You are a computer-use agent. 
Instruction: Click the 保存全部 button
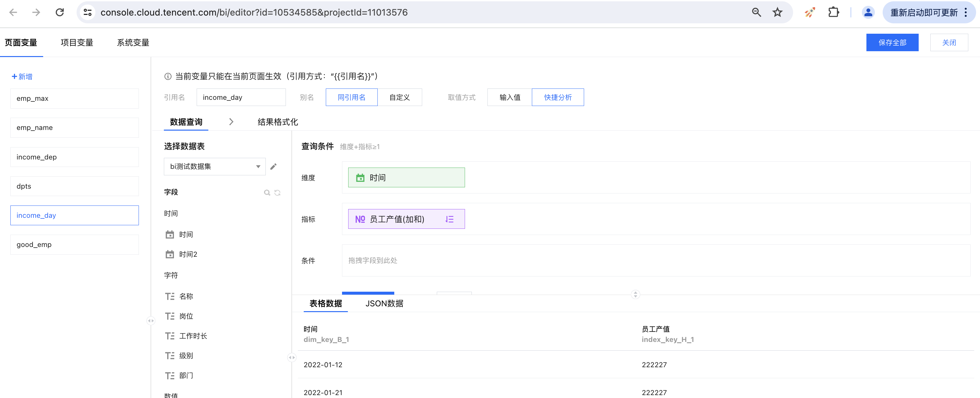(892, 42)
